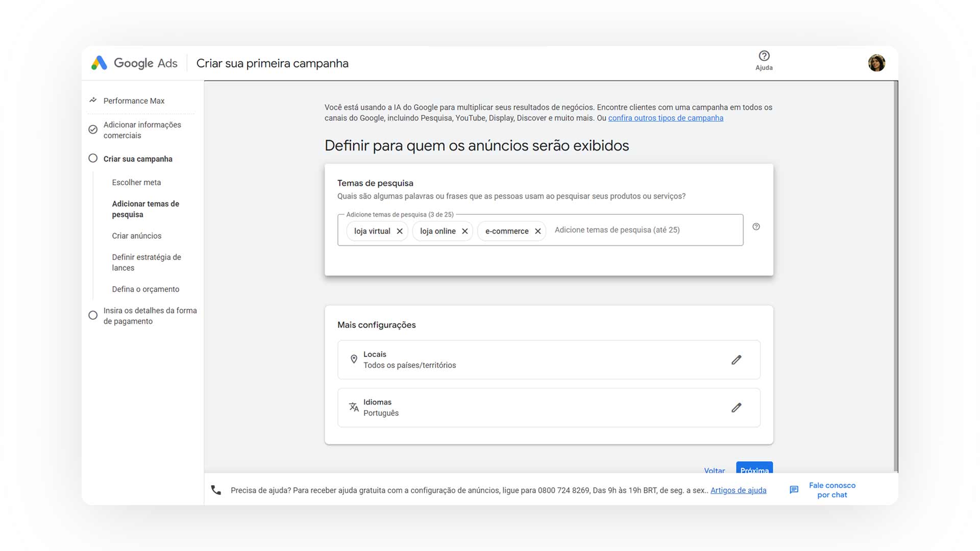
Task: Open Definir estratégia de lances step
Action: tap(146, 262)
